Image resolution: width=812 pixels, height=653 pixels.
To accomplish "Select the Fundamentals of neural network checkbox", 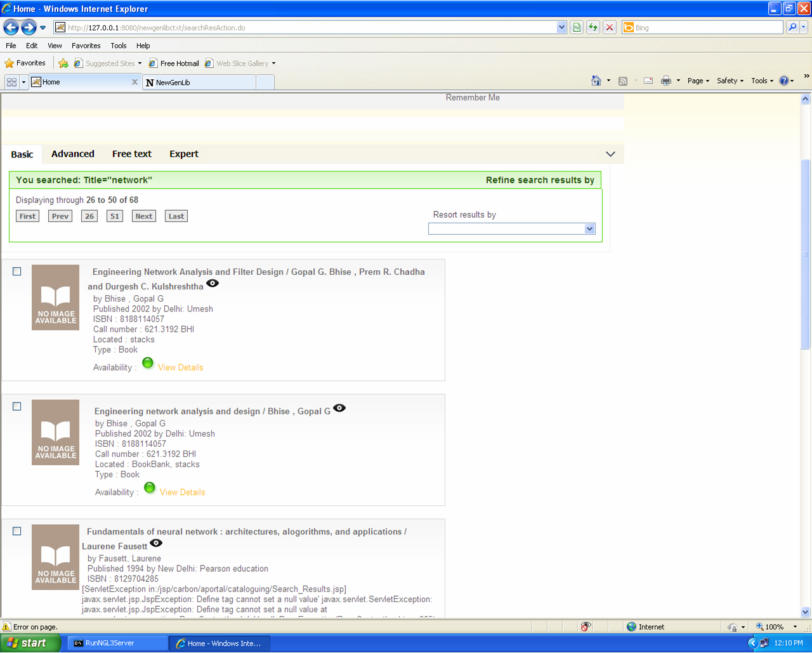I will point(17,531).
